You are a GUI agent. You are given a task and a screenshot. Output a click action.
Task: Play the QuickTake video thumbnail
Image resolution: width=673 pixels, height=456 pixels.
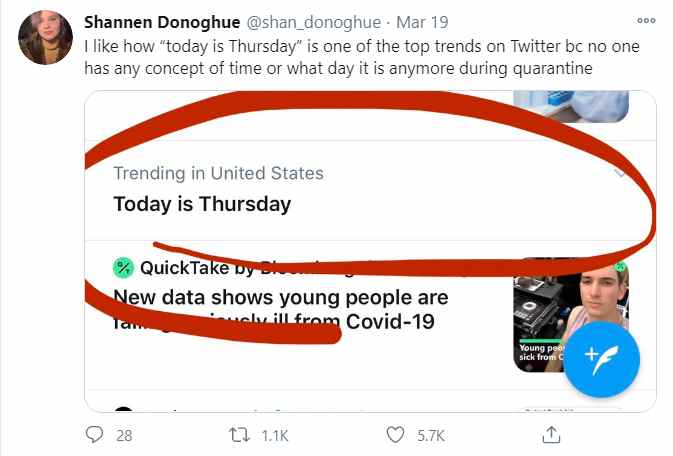(548, 315)
